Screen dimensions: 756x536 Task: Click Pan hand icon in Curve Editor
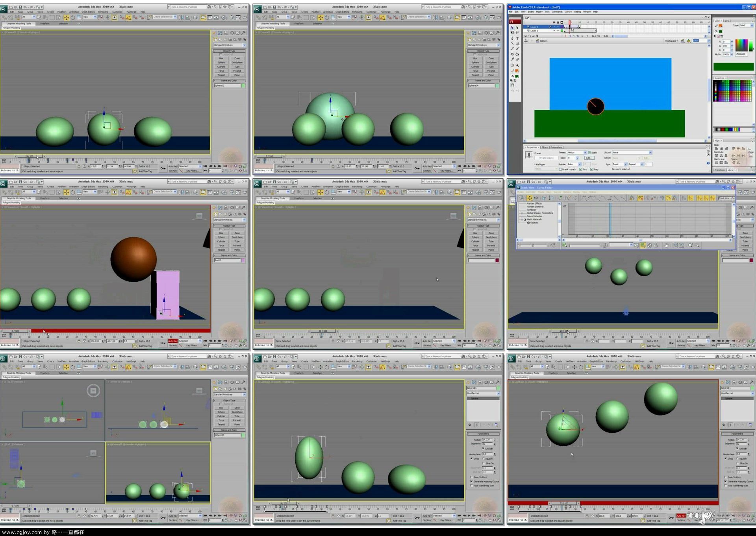click(x=666, y=245)
